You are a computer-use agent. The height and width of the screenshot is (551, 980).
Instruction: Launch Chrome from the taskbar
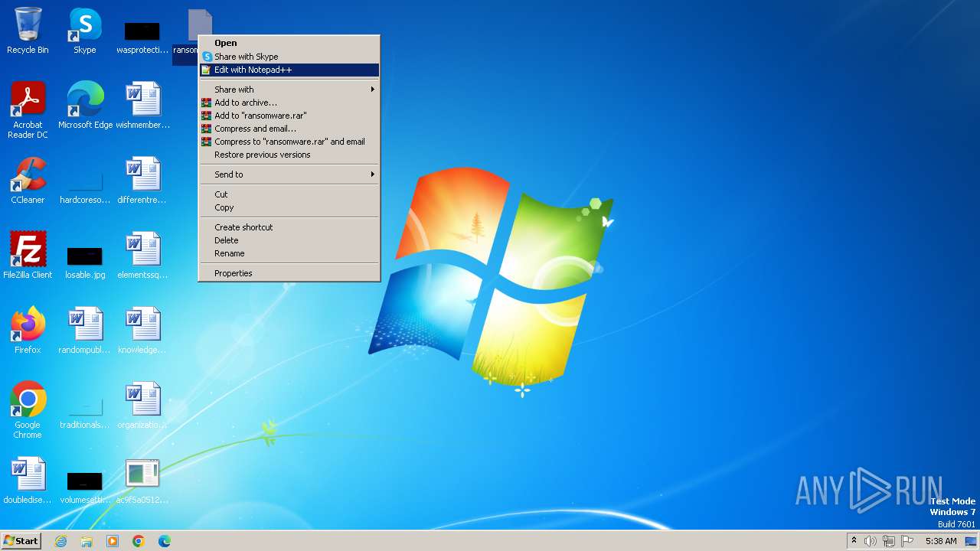[139, 541]
